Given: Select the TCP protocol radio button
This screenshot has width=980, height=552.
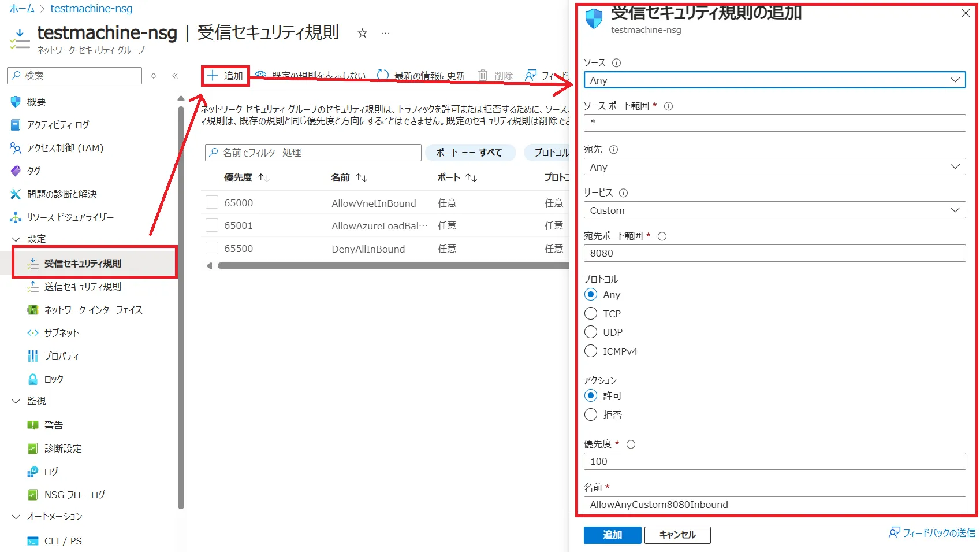Looking at the screenshot, I should (591, 314).
